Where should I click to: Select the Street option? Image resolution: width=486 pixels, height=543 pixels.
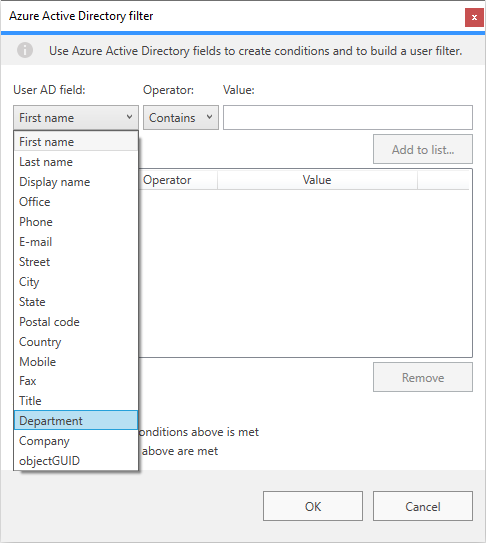76,262
